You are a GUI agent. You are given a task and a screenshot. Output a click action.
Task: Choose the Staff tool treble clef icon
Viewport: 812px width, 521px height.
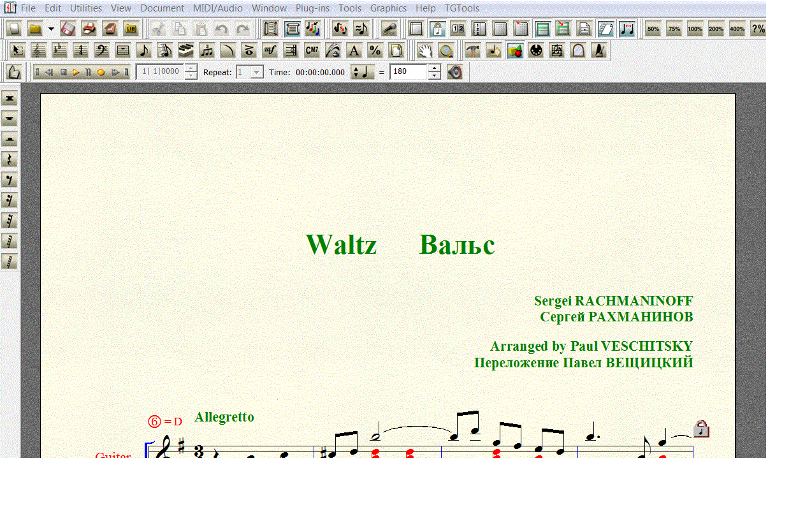[39, 50]
